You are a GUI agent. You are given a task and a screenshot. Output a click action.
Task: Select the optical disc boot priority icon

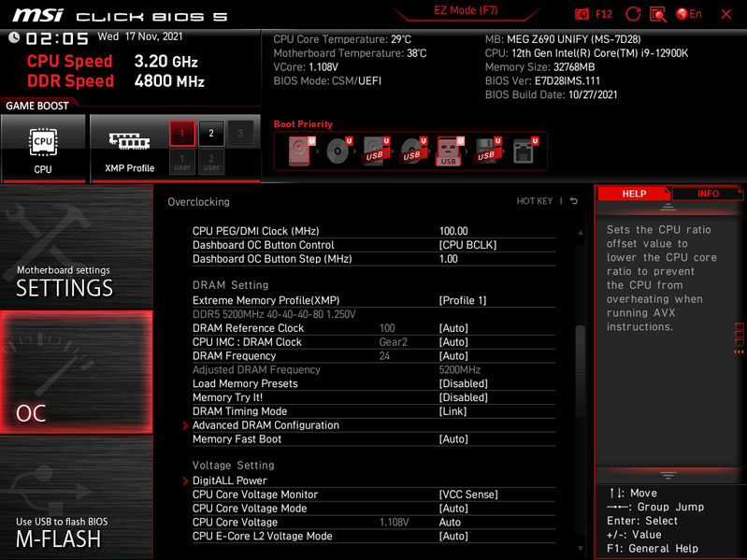[x=338, y=151]
